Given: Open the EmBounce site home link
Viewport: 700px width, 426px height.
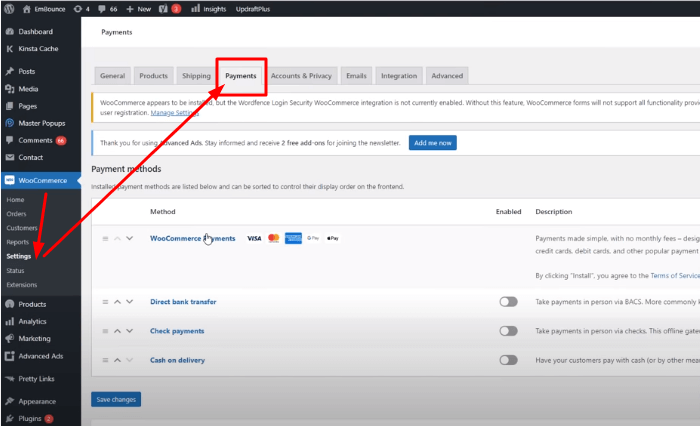Looking at the screenshot, I should tap(44, 9).
